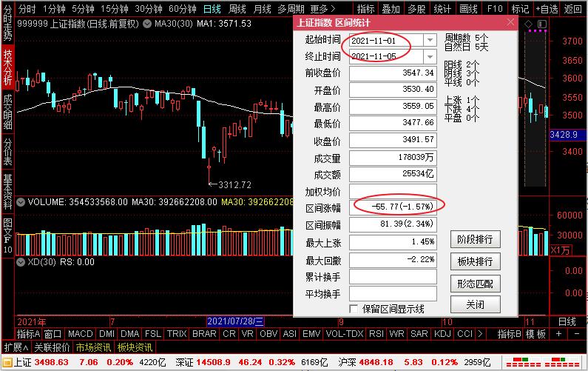Click the 画线 drawing toolbar item
The width and height of the screenshot is (588, 371).
pyautogui.click(x=468, y=8)
